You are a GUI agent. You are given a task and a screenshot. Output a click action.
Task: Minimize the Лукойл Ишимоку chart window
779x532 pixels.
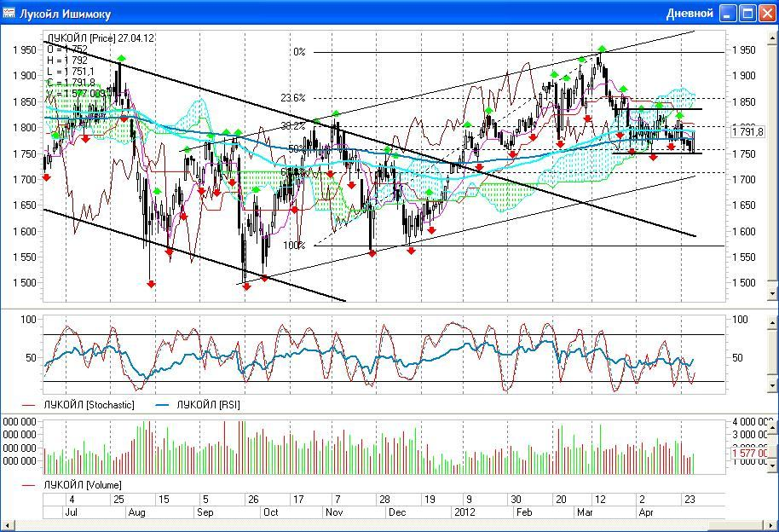tap(729, 14)
